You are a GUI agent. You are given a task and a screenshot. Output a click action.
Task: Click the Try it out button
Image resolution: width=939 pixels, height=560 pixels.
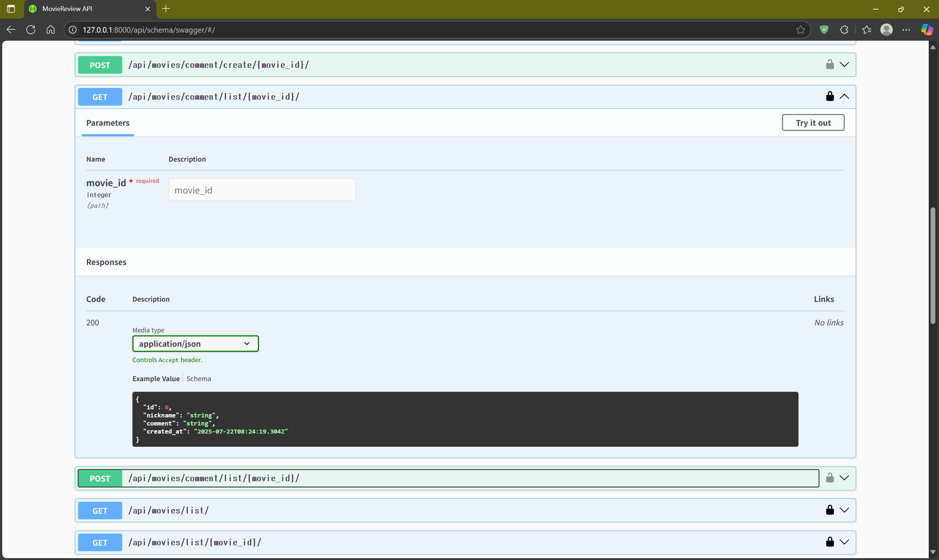[x=813, y=123]
